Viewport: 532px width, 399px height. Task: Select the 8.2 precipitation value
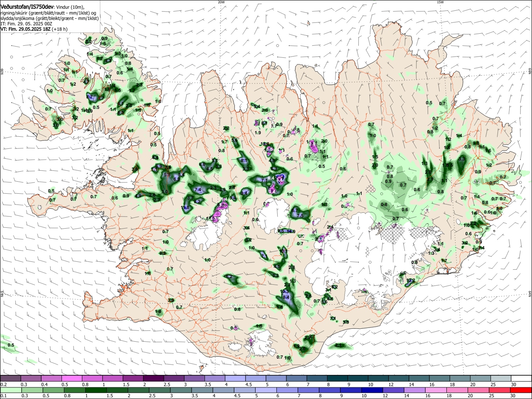pos(197,202)
